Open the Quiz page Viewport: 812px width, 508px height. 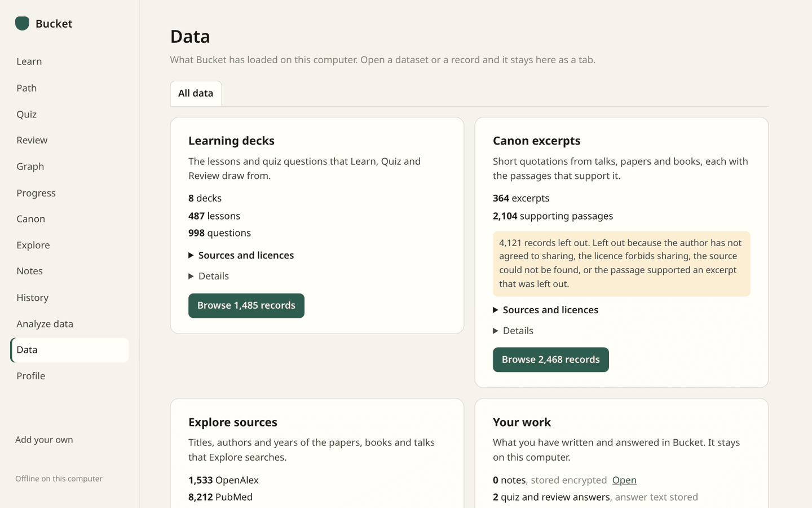pyautogui.click(x=69, y=114)
